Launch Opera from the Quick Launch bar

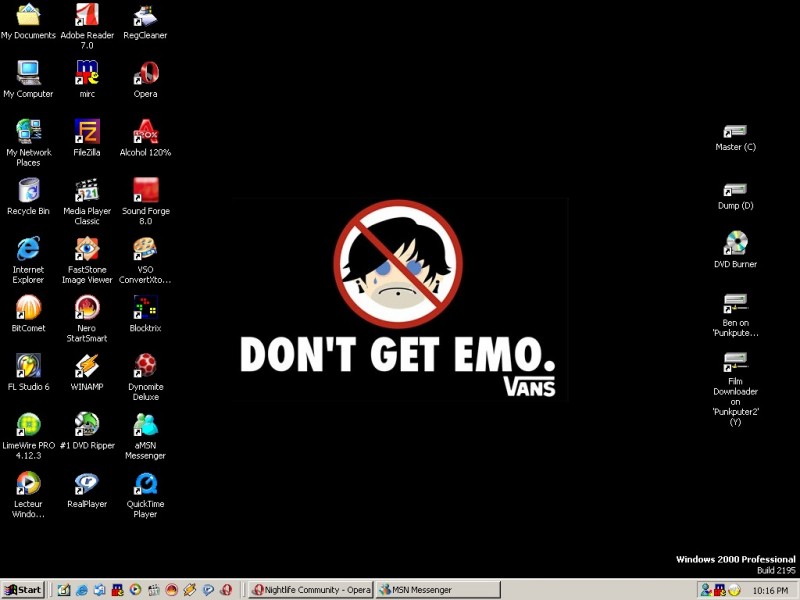click(226, 590)
